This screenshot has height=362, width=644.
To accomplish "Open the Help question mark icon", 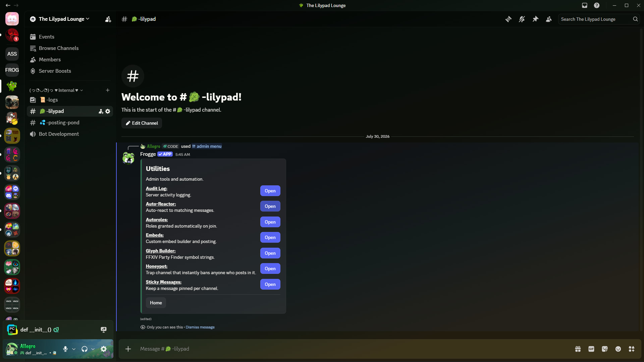I will click(x=597, y=5).
